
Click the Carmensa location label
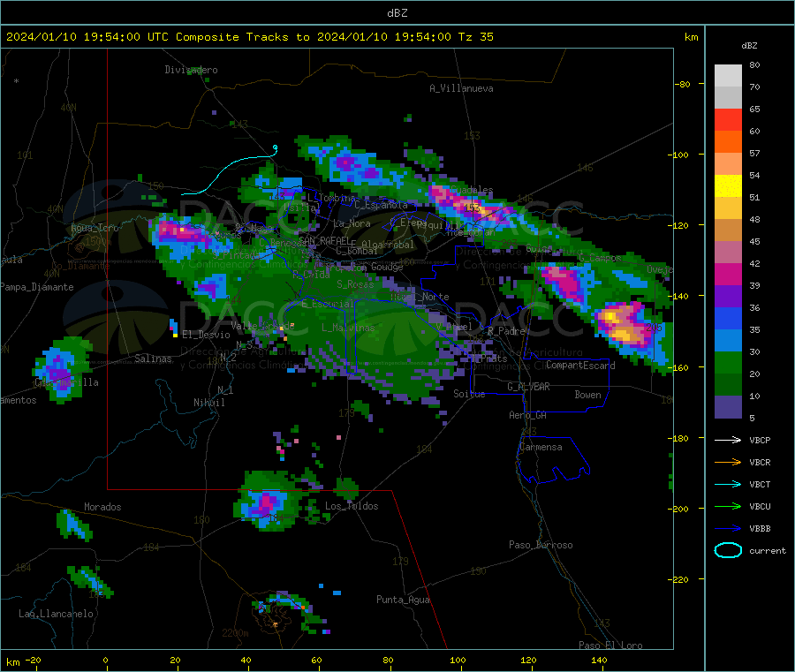(541, 447)
